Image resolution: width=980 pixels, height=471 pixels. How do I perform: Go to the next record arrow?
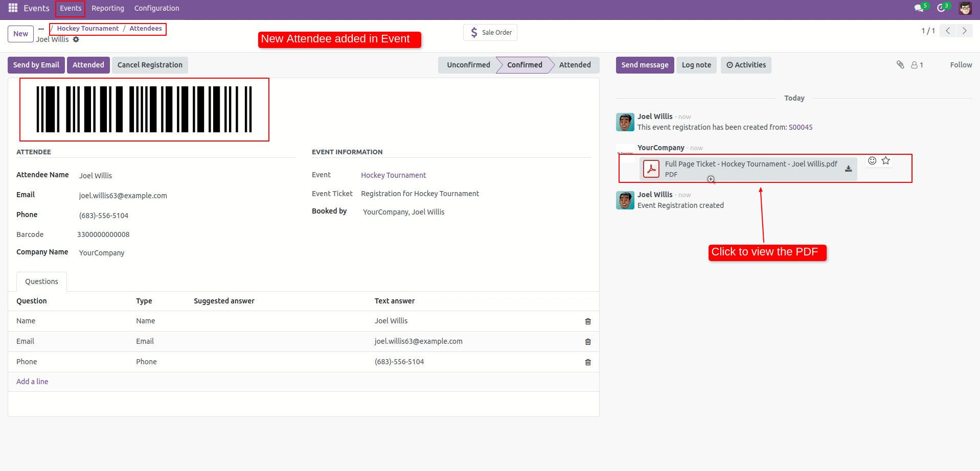pyautogui.click(x=965, y=31)
